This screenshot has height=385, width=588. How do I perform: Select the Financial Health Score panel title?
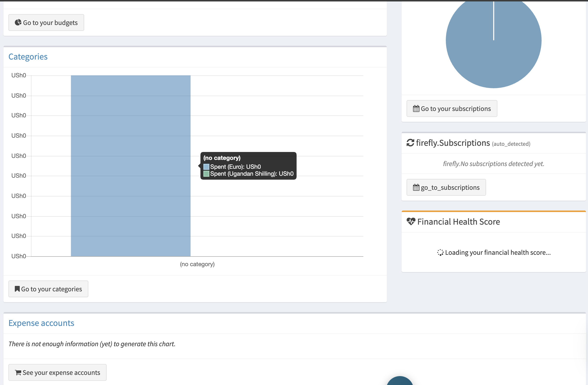[x=458, y=222]
